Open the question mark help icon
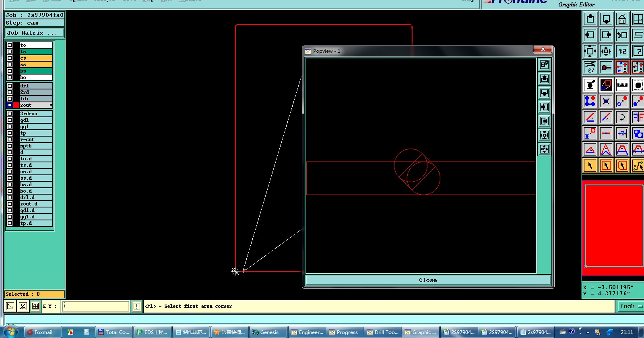This screenshot has height=338, width=644. pos(638,51)
